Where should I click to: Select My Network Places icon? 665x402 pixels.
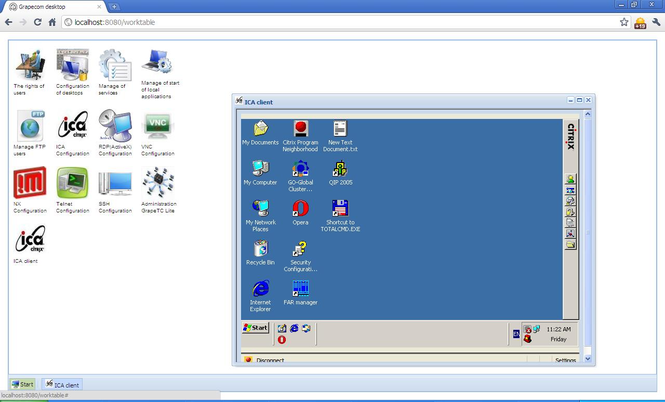click(260, 208)
